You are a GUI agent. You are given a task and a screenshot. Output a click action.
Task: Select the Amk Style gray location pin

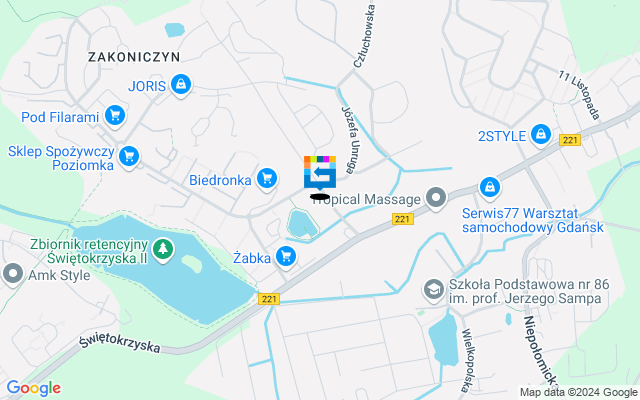(13, 274)
